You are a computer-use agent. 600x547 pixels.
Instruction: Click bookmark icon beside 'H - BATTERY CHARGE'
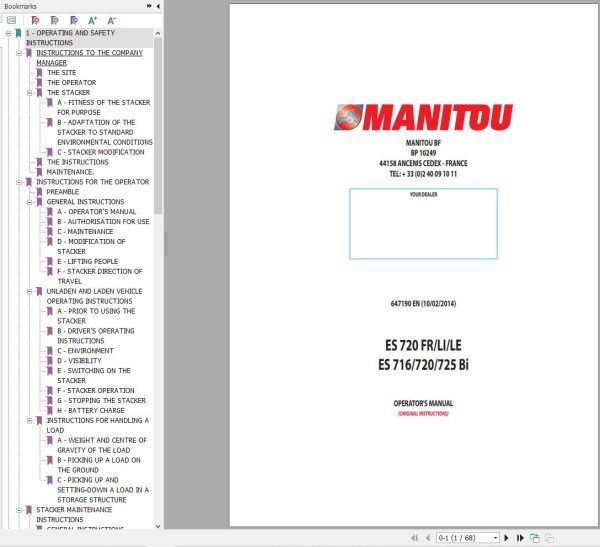[49, 410]
